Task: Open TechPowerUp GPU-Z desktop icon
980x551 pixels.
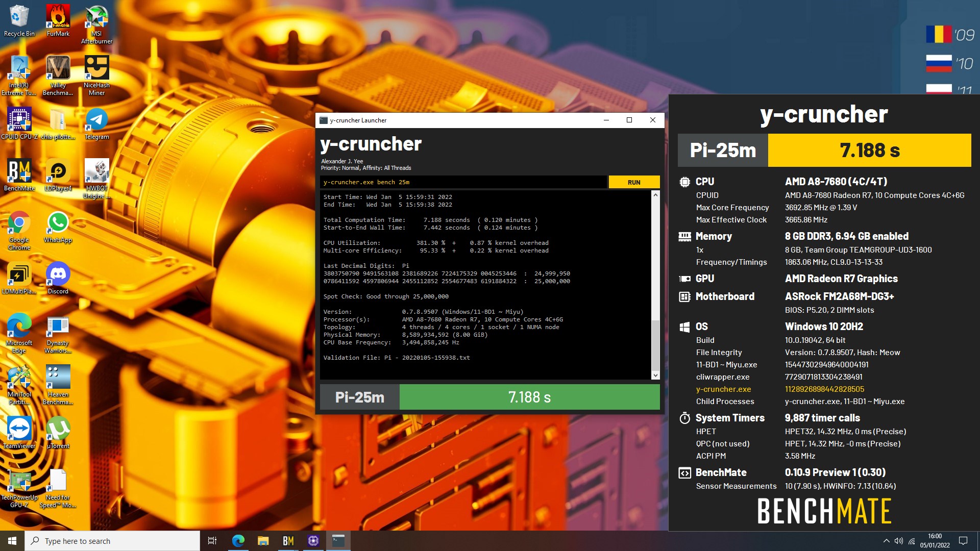Action: click(19, 488)
